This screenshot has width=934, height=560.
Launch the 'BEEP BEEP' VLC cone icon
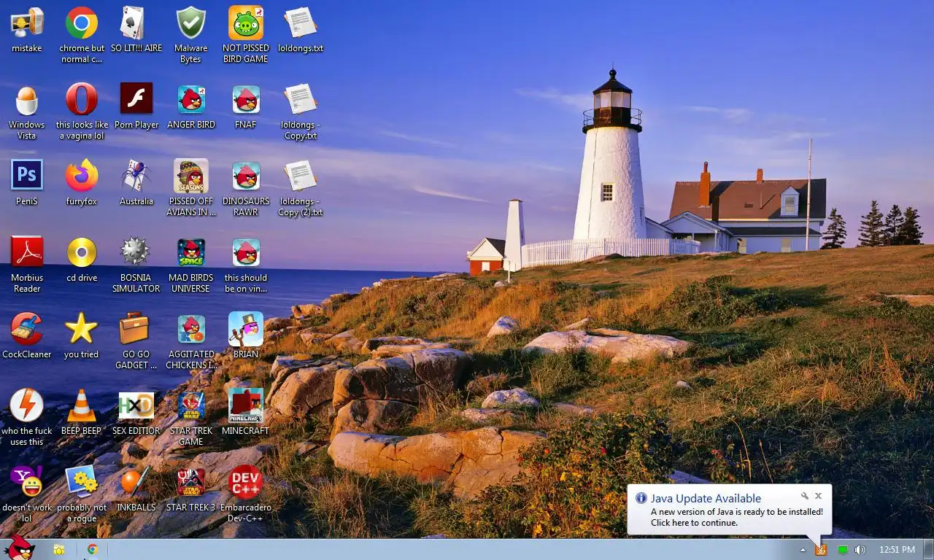click(82, 406)
